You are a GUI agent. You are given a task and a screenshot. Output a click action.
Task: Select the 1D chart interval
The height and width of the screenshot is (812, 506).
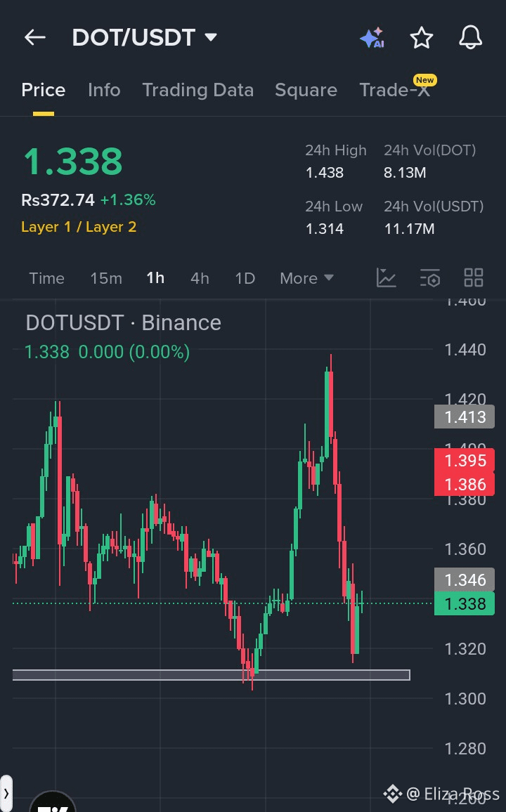click(x=245, y=278)
